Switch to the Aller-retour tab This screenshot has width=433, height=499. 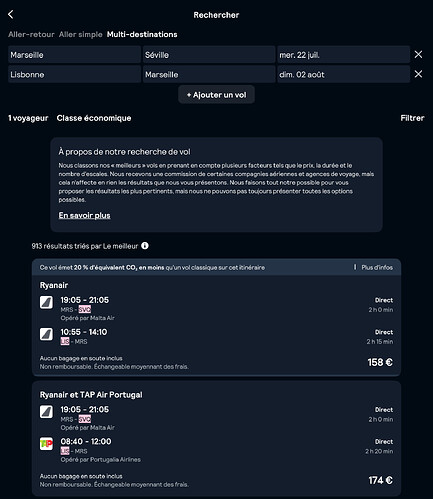coord(31,35)
